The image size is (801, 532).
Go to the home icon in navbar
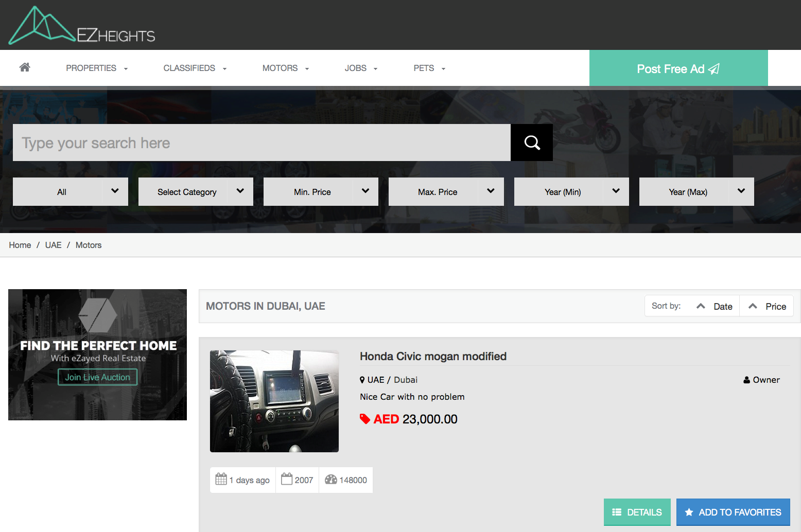click(x=25, y=67)
